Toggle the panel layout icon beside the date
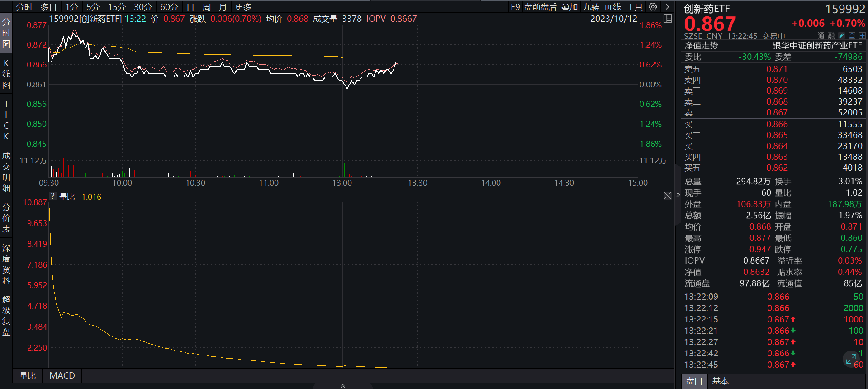Screen dimensions: 868x389 (x=668, y=19)
